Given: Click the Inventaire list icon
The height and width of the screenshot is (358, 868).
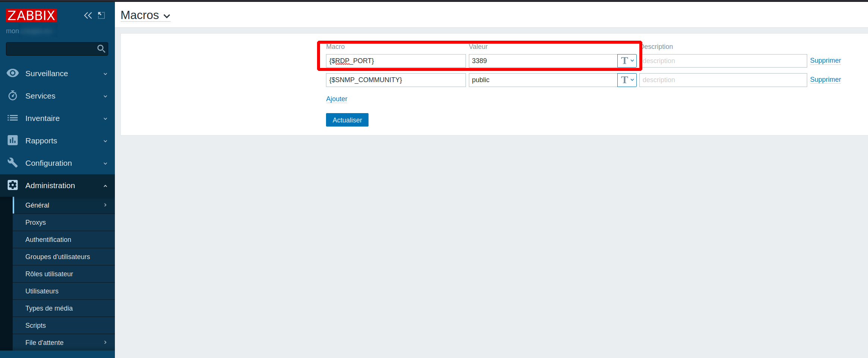Looking at the screenshot, I should pos(13,118).
